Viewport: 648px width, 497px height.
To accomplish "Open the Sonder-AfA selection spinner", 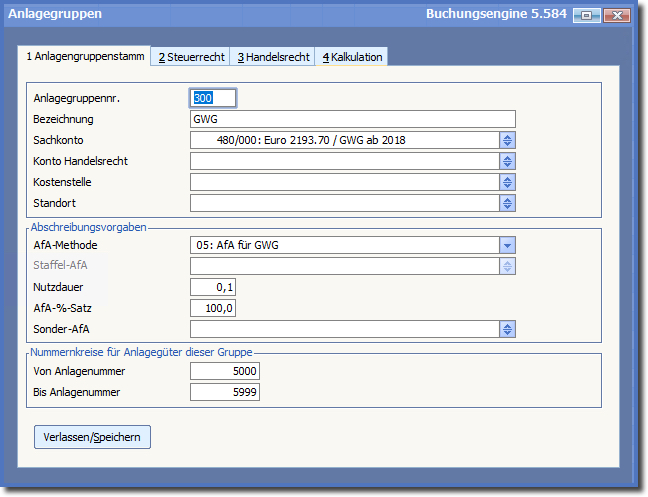I will tap(507, 329).
